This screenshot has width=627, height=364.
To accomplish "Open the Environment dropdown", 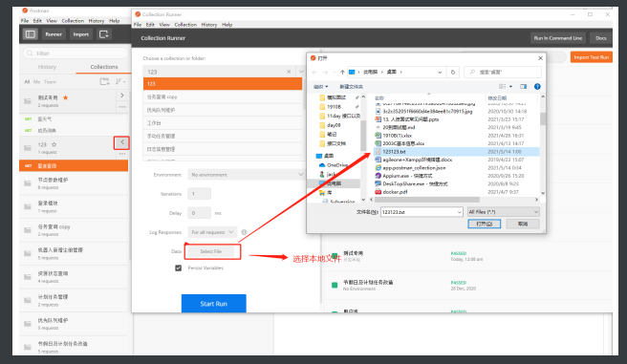I will tap(246, 175).
